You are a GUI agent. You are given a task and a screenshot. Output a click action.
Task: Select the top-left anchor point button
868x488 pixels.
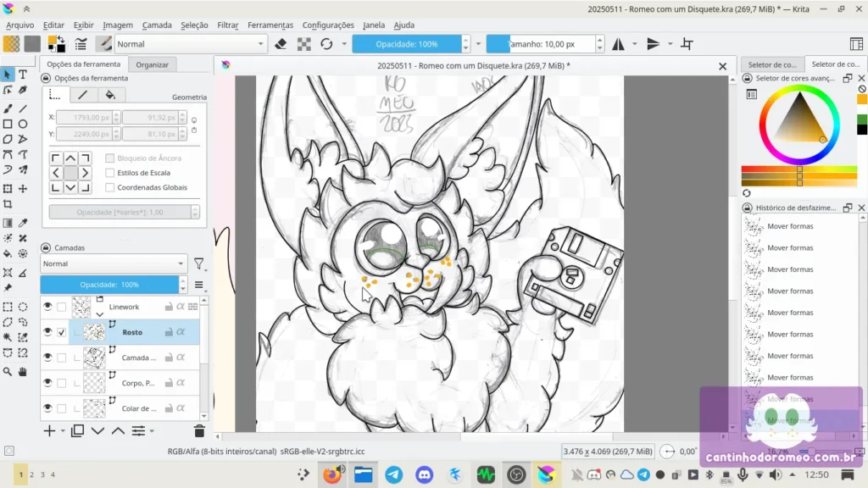coord(56,158)
